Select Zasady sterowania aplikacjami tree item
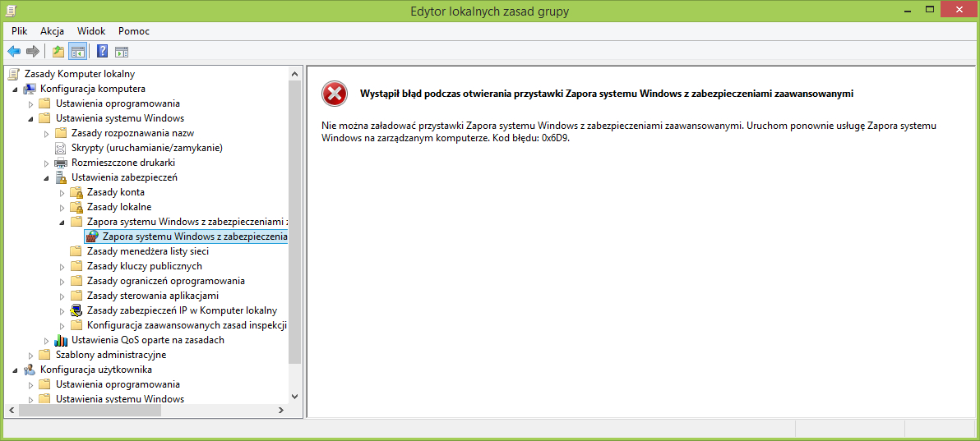980x441 pixels. tap(152, 296)
